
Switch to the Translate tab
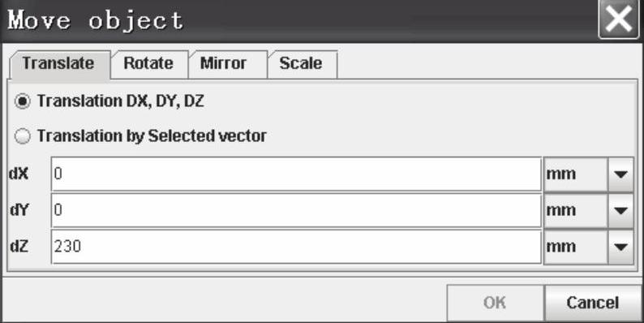(x=59, y=64)
